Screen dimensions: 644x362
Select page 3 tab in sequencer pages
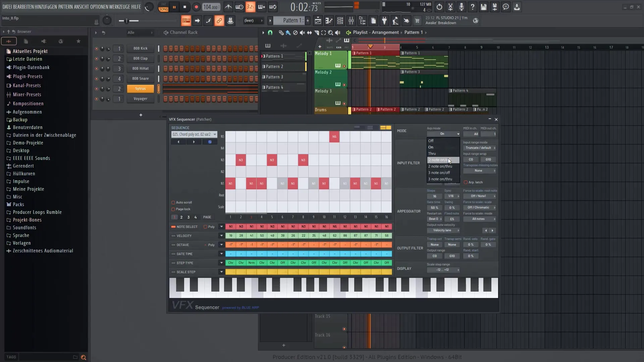click(188, 217)
